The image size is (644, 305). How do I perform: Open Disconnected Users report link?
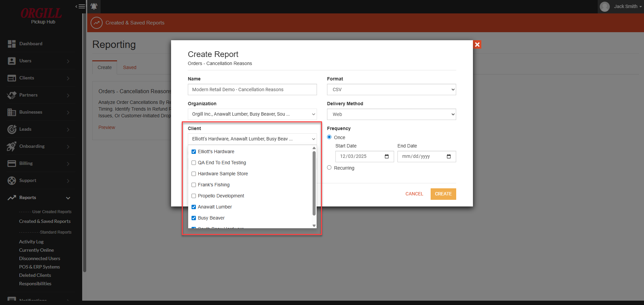pyautogui.click(x=40, y=259)
